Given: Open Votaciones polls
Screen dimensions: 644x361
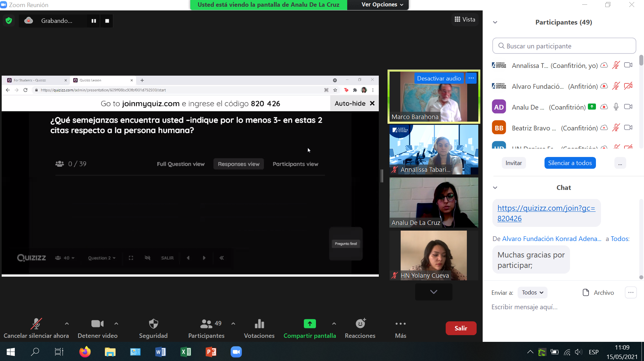Looking at the screenshot, I should click(259, 324).
